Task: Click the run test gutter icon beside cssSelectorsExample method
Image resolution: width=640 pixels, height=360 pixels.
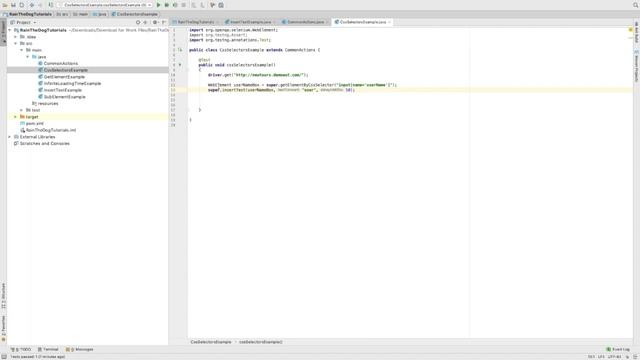Action: [180, 65]
